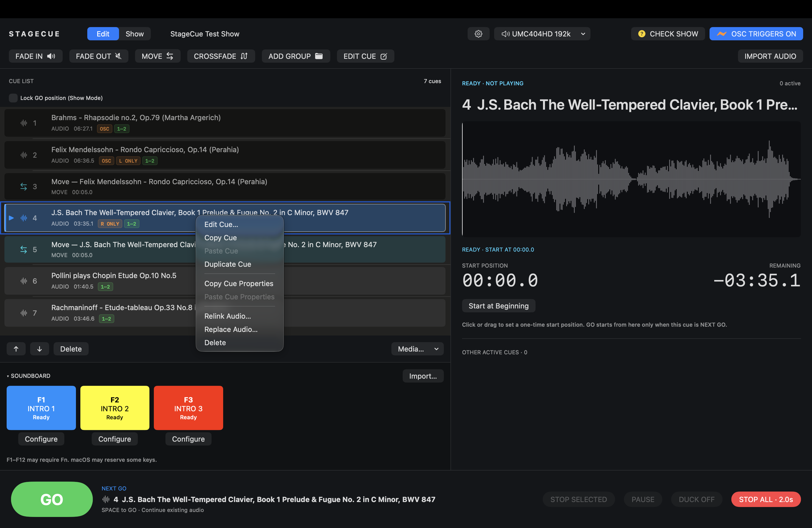812x528 pixels.
Task: Click Configure under the F3 INTRO 3 pad
Action: (x=188, y=439)
